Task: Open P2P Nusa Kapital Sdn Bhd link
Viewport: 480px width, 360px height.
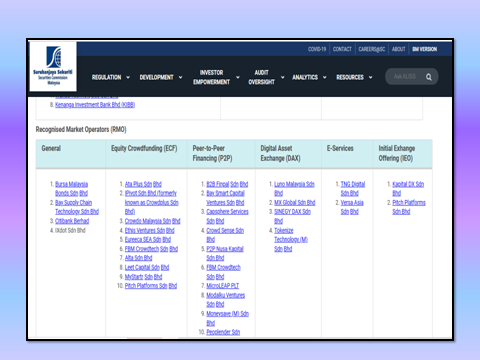Action: coord(225,253)
